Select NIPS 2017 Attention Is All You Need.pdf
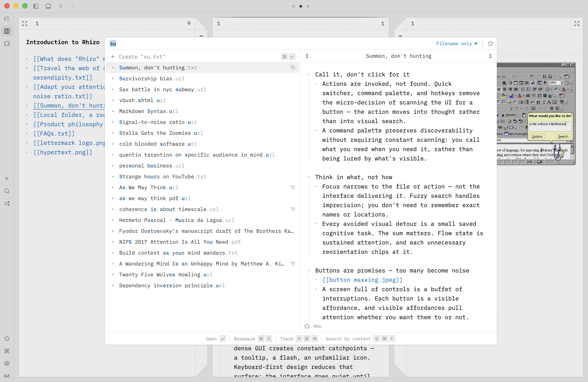Image resolution: width=588 pixels, height=382 pixels. coord(203,242)
